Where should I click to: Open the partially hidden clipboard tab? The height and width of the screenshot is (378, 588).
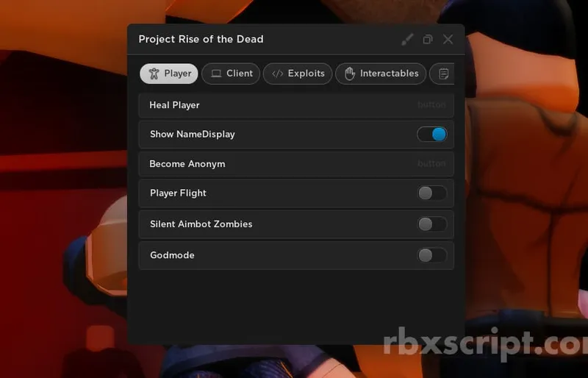pyautogui.click(x=443, y=74)
